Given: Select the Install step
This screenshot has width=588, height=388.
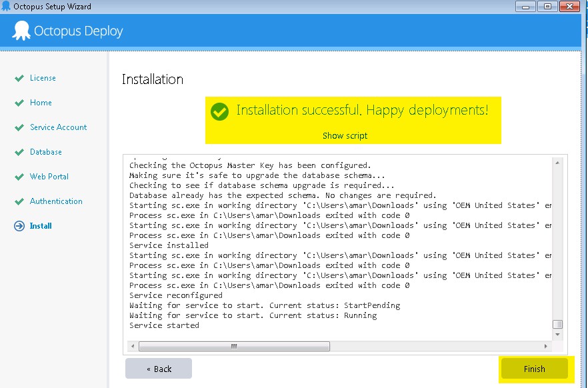Looking at the screenshot, I should (41, 226).
